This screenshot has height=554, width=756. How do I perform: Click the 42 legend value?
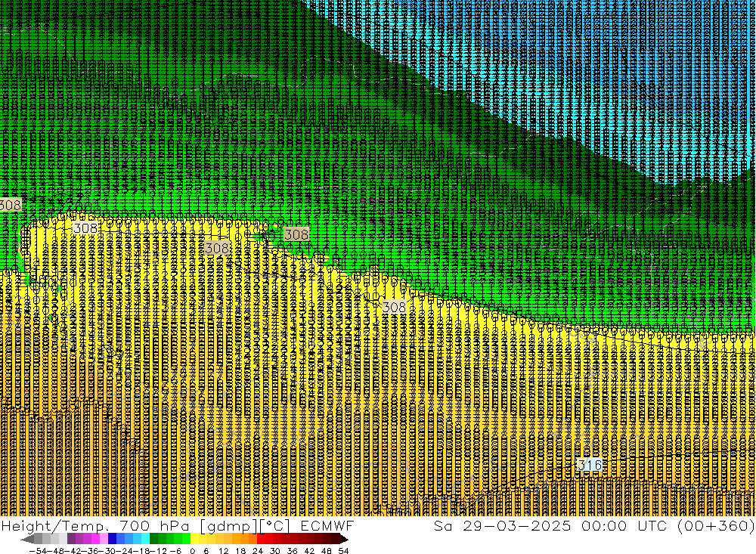click(x=309, y=551)
